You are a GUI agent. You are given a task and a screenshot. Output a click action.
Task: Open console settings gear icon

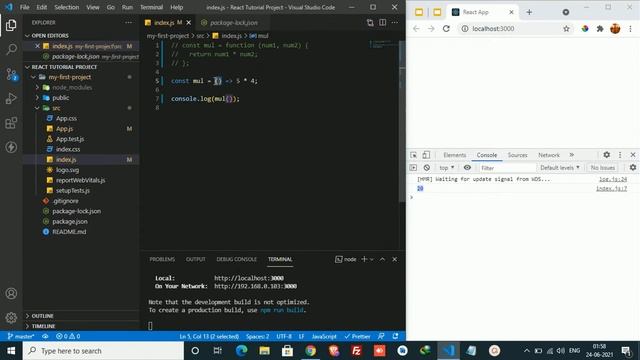click(633, 167)
